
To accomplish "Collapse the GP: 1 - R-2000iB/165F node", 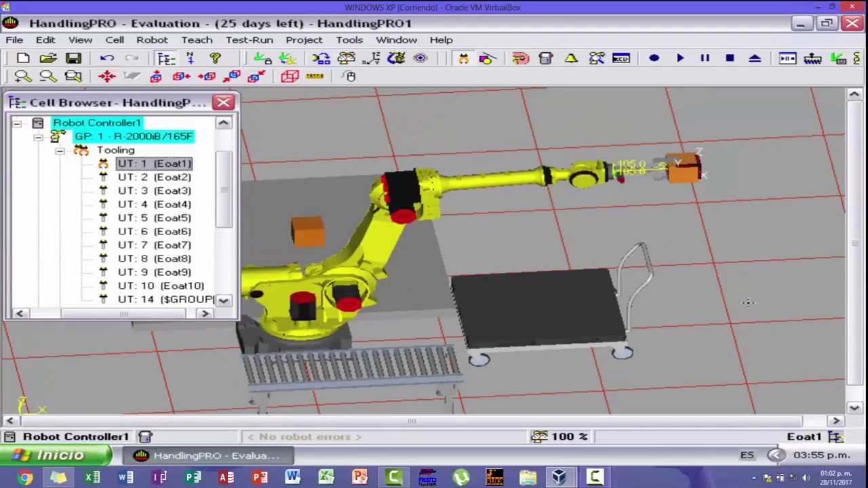I will [39, 137].
